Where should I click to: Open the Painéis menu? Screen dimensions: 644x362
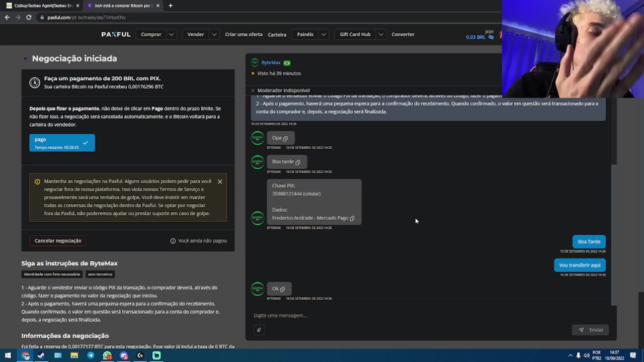point(305,34)
